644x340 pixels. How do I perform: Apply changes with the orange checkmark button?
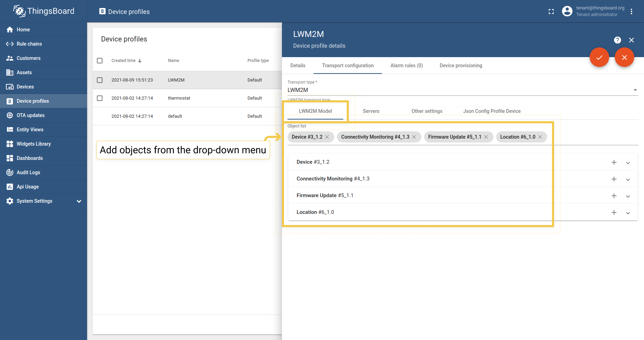click(x=599, y=57)
